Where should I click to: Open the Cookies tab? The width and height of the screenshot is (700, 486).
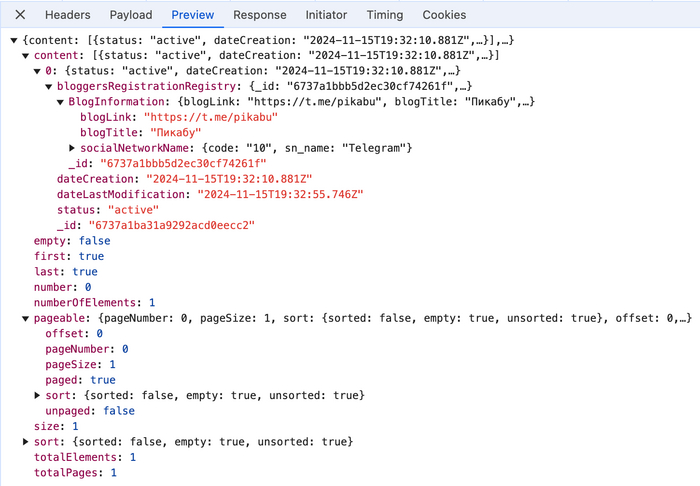pos(444,15)
